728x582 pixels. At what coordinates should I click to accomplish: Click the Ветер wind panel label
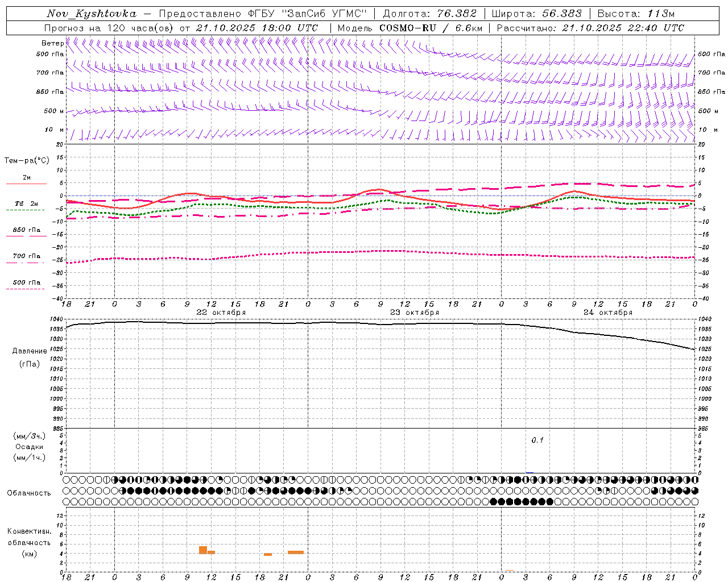pyautogui.click(x=52, y=43)
